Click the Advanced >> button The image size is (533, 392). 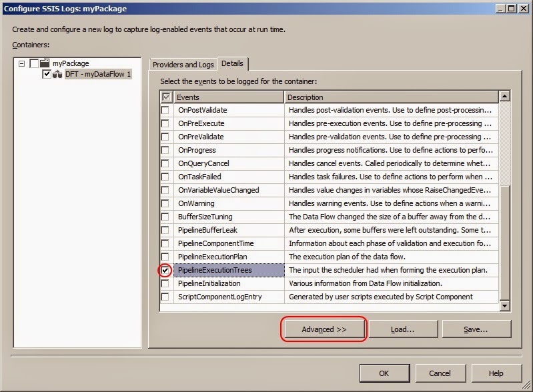pos(324,329)
